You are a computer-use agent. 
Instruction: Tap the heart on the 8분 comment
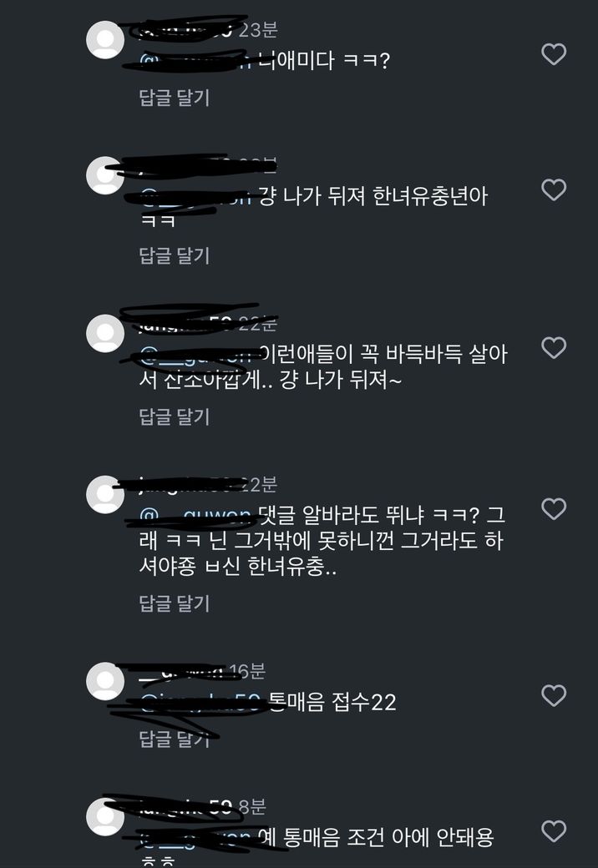click(x=554, y=831)
